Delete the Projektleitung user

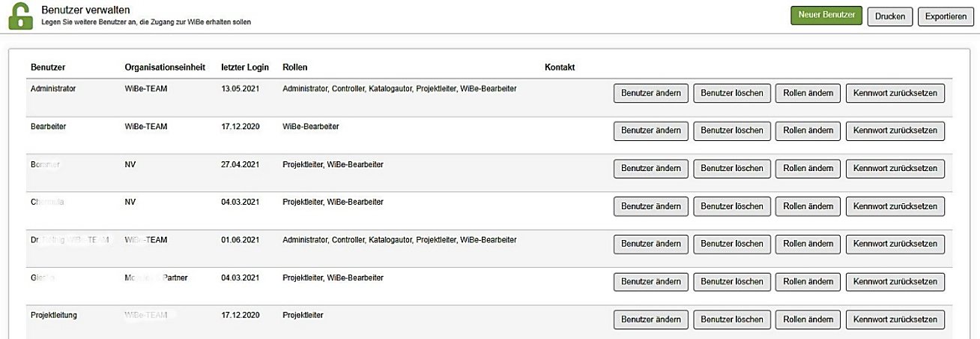click(731, 319)
